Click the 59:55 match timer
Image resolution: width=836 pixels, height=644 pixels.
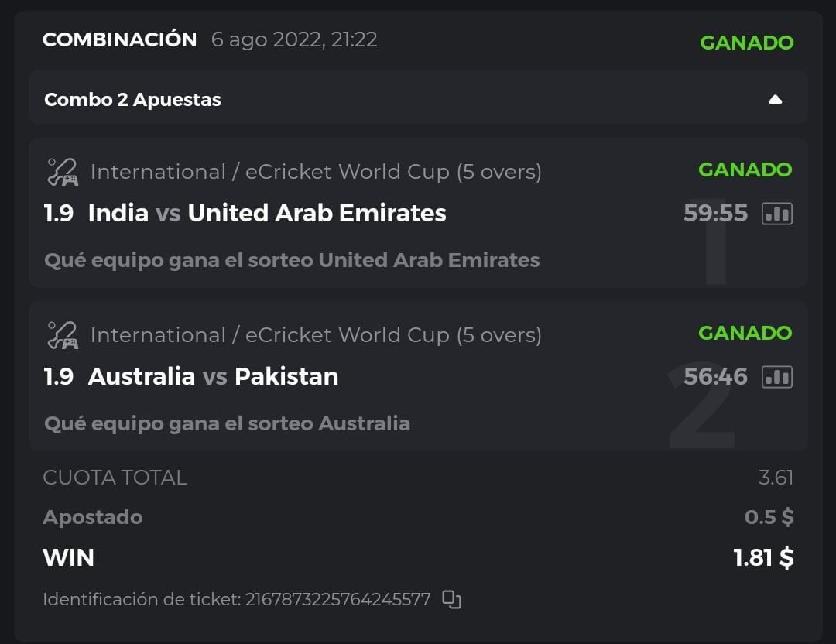pos(715,214)
